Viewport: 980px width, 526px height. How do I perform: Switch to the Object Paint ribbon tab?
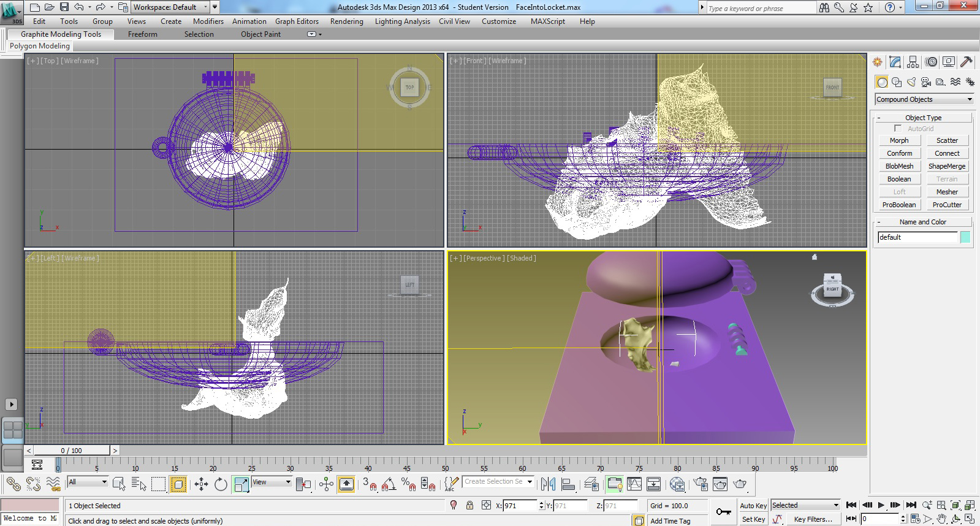tap(260, 34)
